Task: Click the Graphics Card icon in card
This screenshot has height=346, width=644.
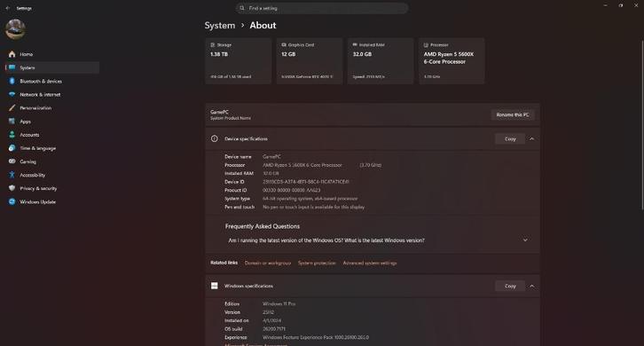Action: click(x=284, y=44)
